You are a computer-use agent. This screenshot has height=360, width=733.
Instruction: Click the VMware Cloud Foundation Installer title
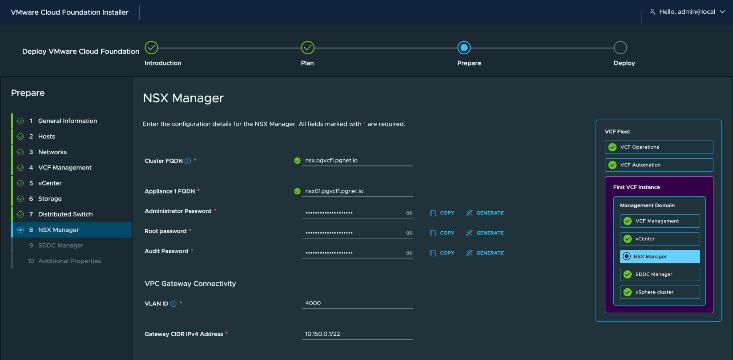click(69, 13)
